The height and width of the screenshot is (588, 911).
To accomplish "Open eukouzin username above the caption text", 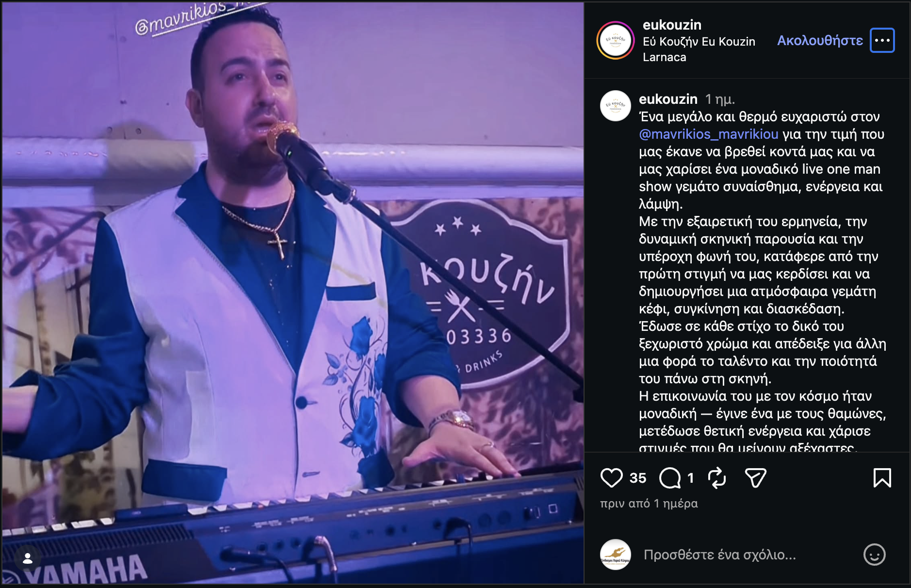I will [668, 99].
